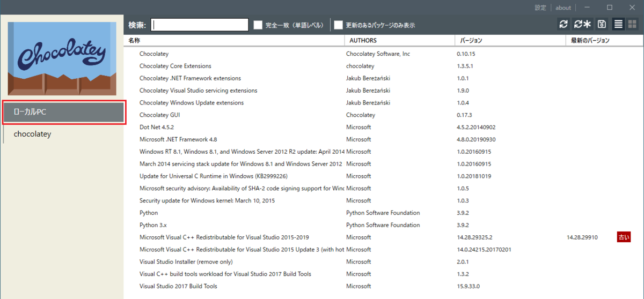
Task: Select Visual Studio Installer (remove only) row
Action: point(384,261)
